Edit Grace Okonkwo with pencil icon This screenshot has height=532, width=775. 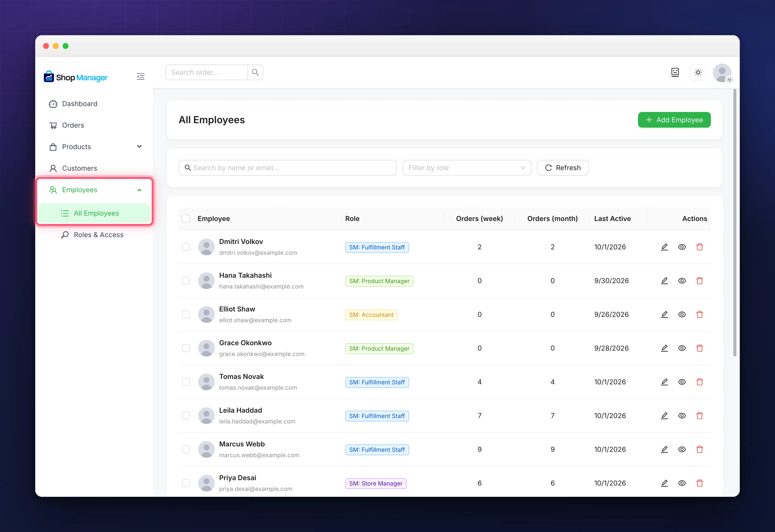tap(664, 348)
